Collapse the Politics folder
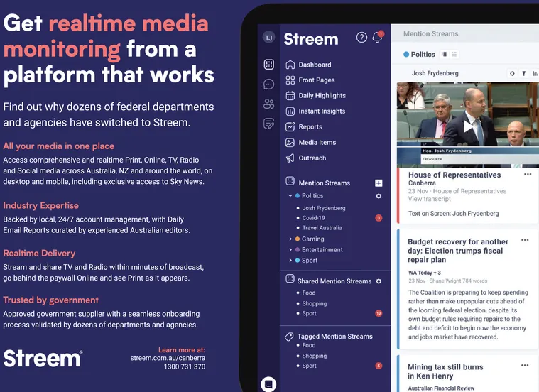The width and height of the screenshot is (539, 392). [290, 196]
